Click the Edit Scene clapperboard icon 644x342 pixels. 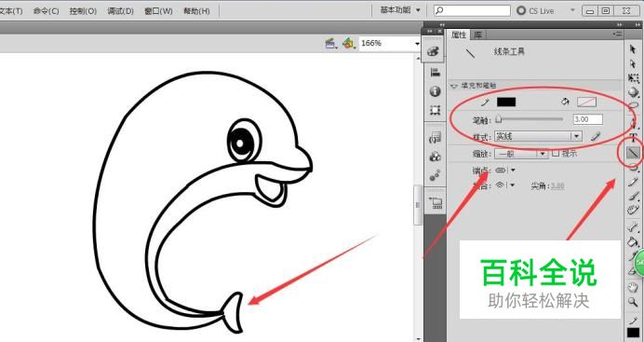pos(331,43)
